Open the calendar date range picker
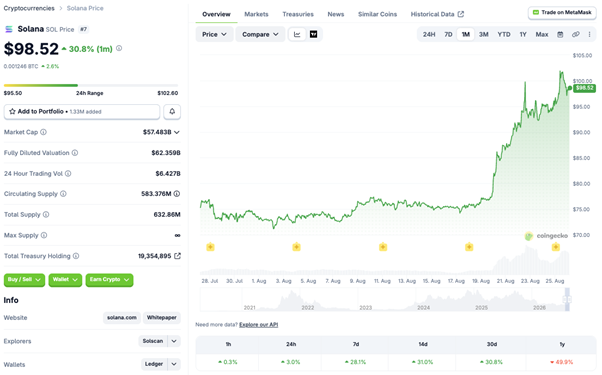The height and width of the screenshot is (375, 602). (560, 35)
